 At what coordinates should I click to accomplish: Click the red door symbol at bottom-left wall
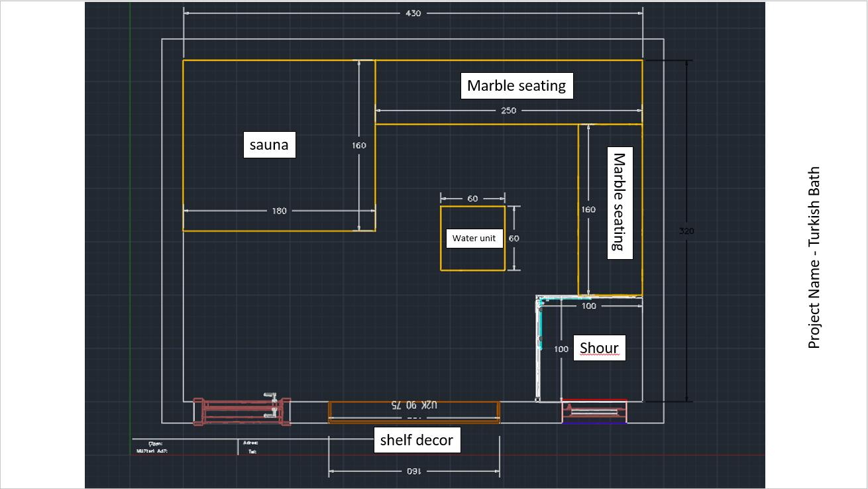(241, 411)
